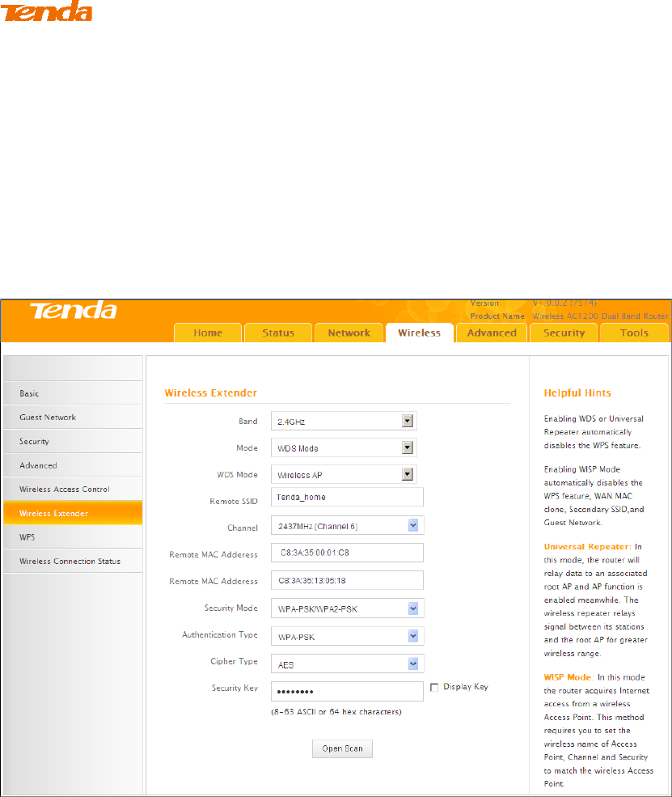
Task: Go to the Advanced top tab
Action: coord(491,333)
